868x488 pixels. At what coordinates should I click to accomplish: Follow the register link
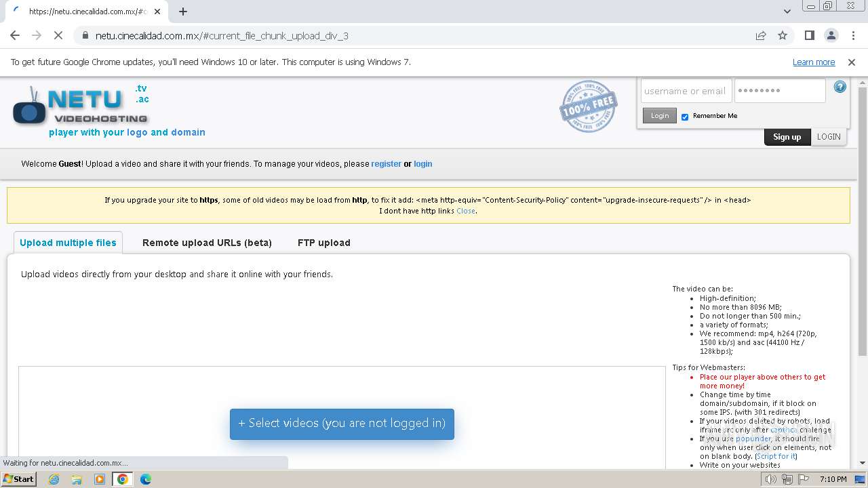click(386, 164)
